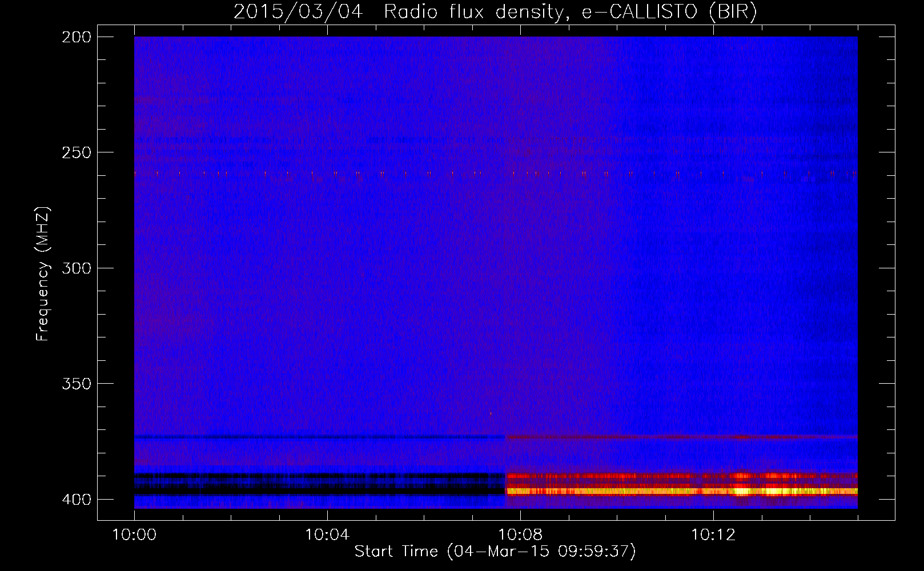Click the dark black band left of 10:08
This screenshot has height=571, width=924.
pos(319,489)
